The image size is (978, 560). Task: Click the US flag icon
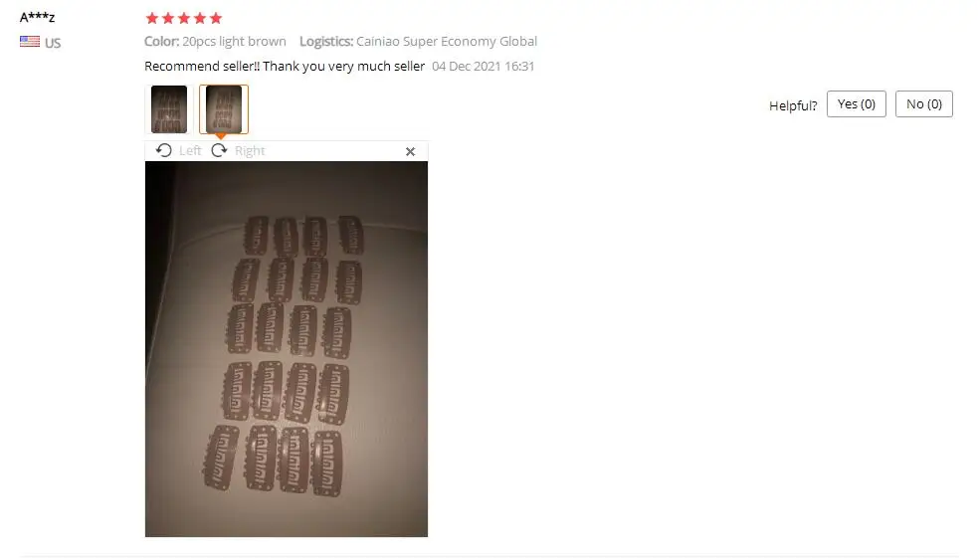[29, 42]
